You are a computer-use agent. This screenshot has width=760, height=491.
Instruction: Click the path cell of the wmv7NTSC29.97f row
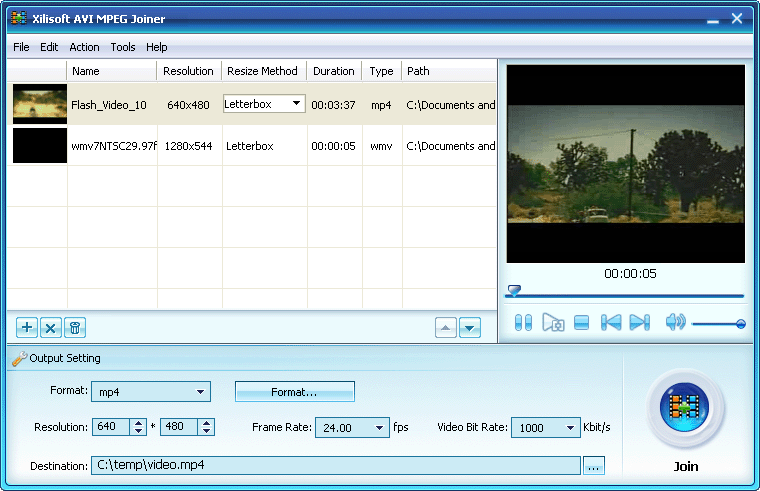click(451, 146)
